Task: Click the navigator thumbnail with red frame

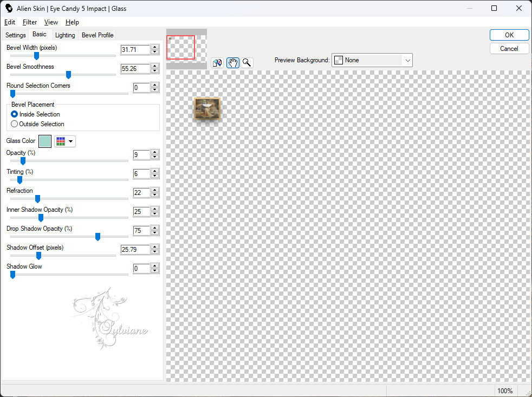Action: 186,49
